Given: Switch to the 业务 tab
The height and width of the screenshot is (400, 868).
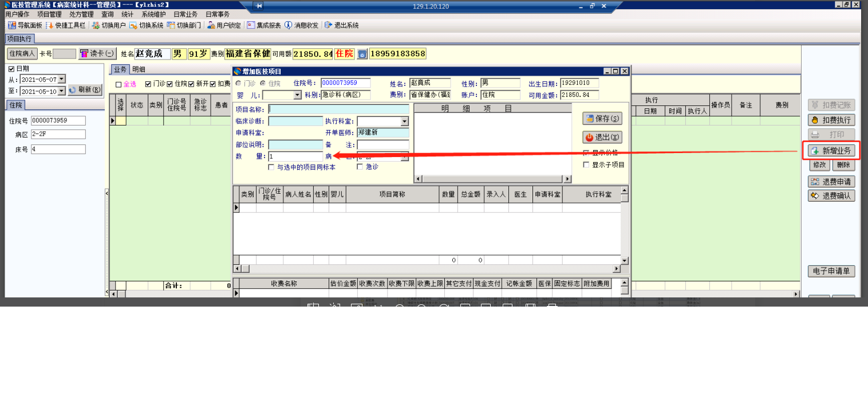Looking at the screenshot, I should [120, 69].
